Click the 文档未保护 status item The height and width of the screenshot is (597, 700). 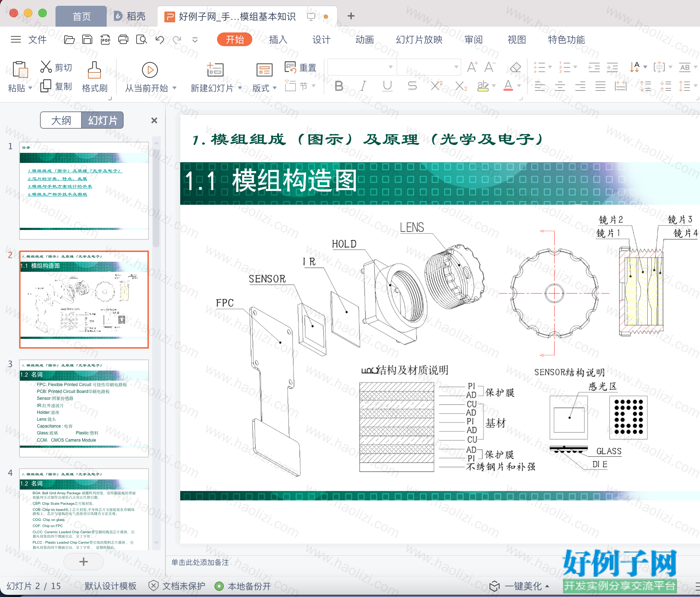pyautogui.click(x=177, y=586)
